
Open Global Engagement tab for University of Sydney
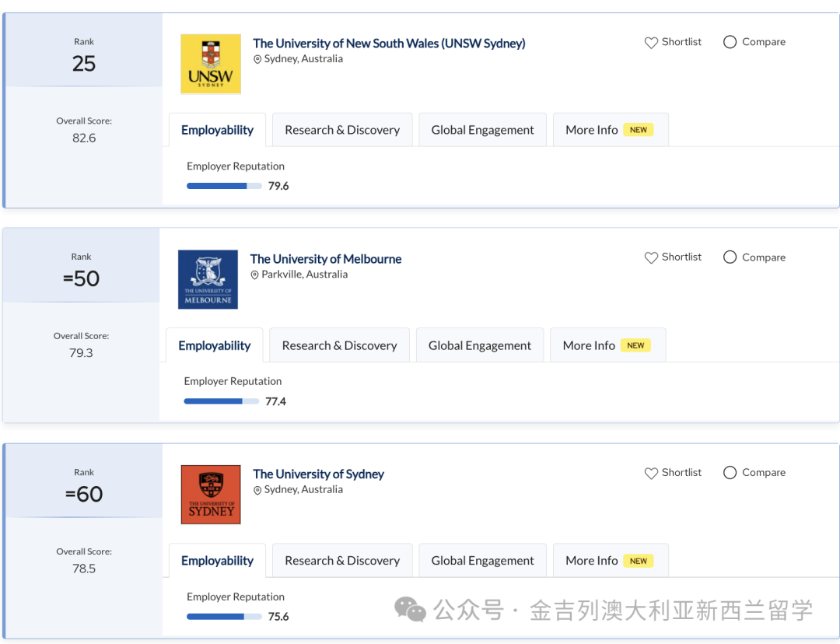click(482, 561)
